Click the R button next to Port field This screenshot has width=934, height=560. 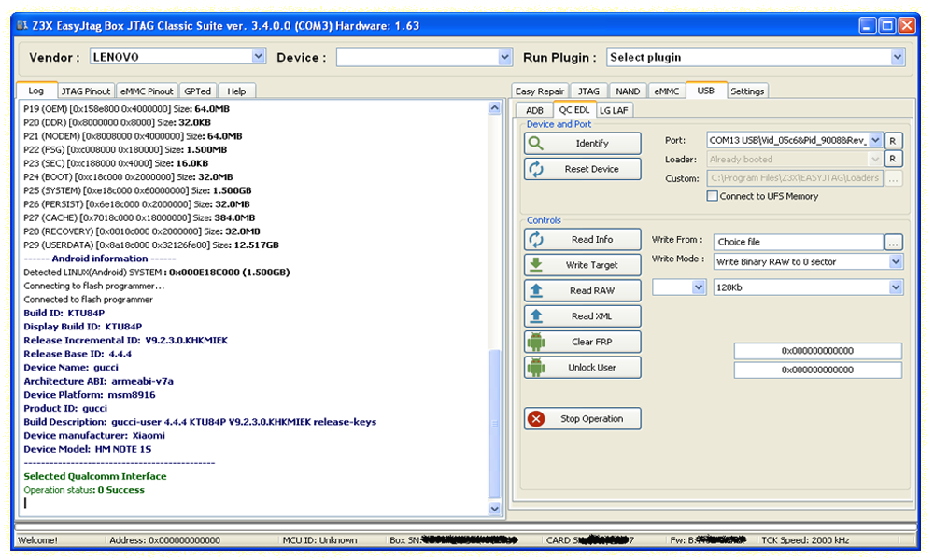click(x=892, y=141)
